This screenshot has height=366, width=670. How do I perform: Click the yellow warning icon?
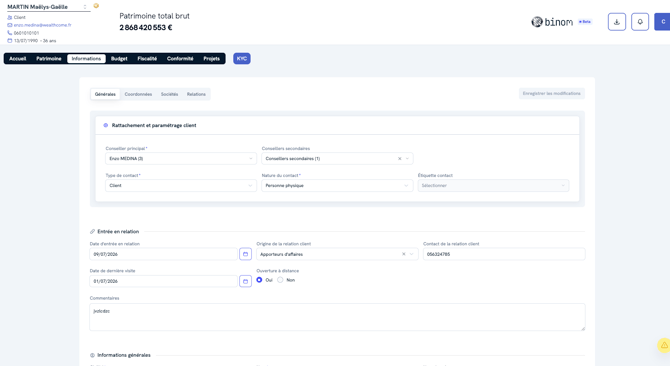(664, 345)
